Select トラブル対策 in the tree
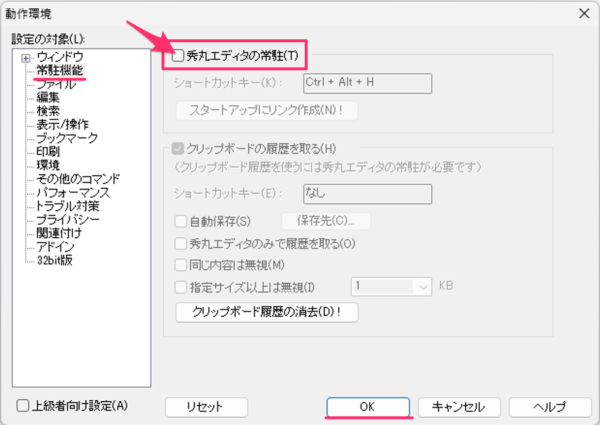 tap(67, 206)
